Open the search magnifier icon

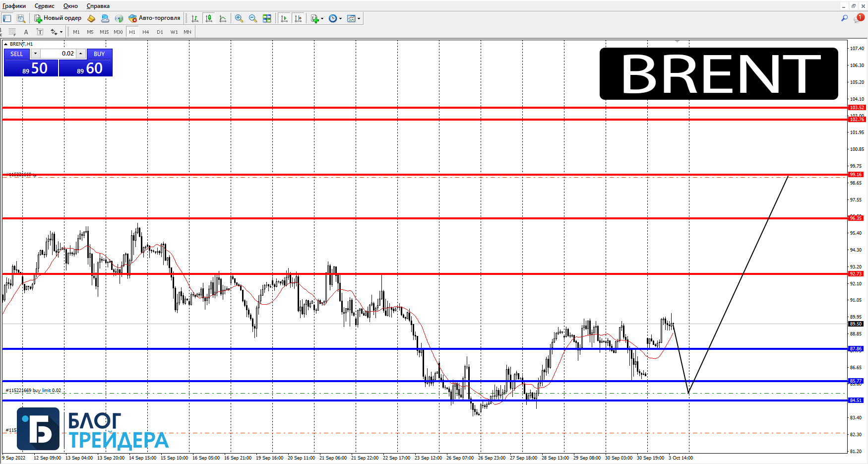pyautogui.click(x=844, y=18)
